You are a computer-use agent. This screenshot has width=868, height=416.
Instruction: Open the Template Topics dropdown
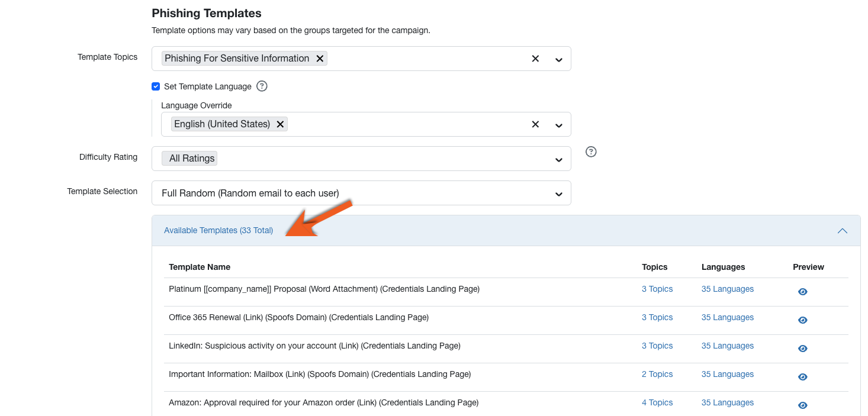pyautogui.click(x=558, y=59)
